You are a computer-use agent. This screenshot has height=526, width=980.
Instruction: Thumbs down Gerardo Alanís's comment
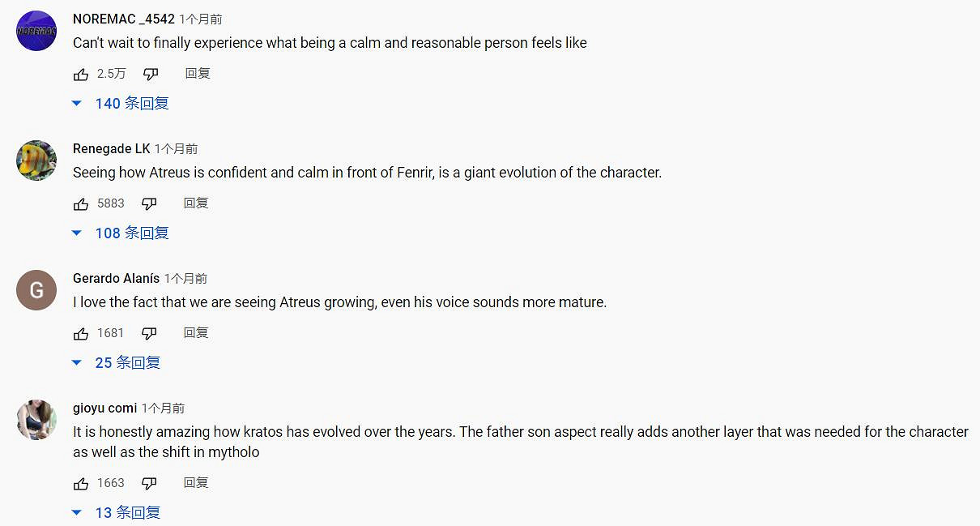[x=149, y=333]
